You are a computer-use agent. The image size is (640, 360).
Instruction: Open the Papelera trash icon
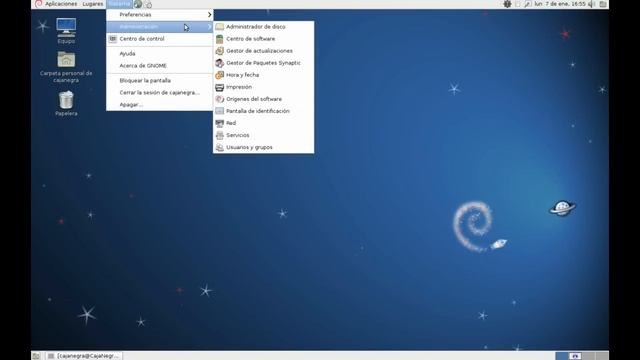coord(66,100)
